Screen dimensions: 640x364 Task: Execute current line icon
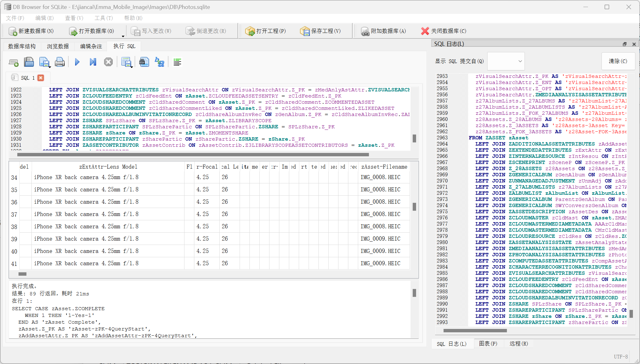93,62
